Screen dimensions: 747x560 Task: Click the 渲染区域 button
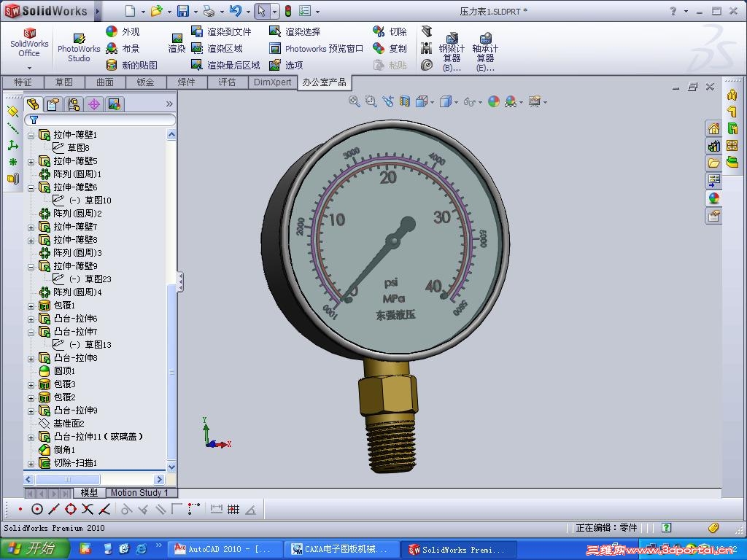pyautogui.click(x=217, y=48)
